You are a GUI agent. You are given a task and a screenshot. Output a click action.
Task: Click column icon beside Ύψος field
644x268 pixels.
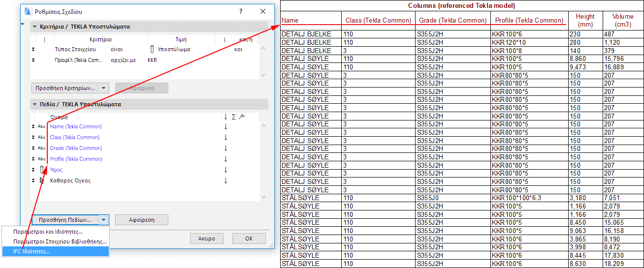[x=42, y=170]
